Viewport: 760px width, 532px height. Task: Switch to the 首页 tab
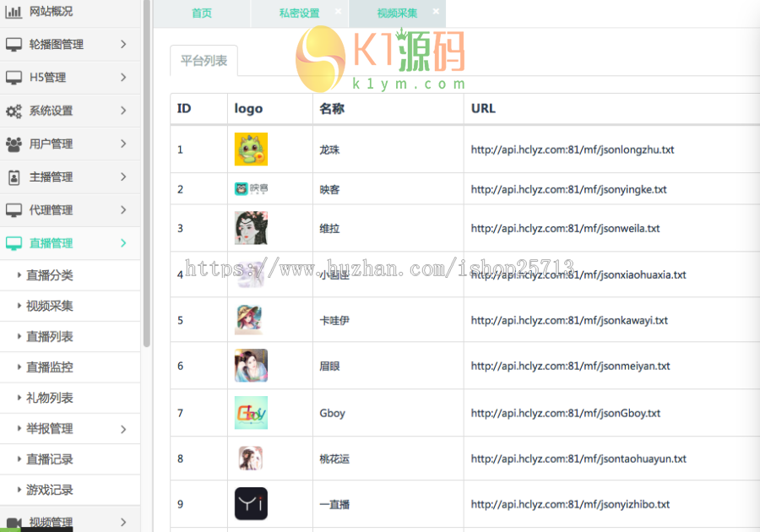pos(202,13)
